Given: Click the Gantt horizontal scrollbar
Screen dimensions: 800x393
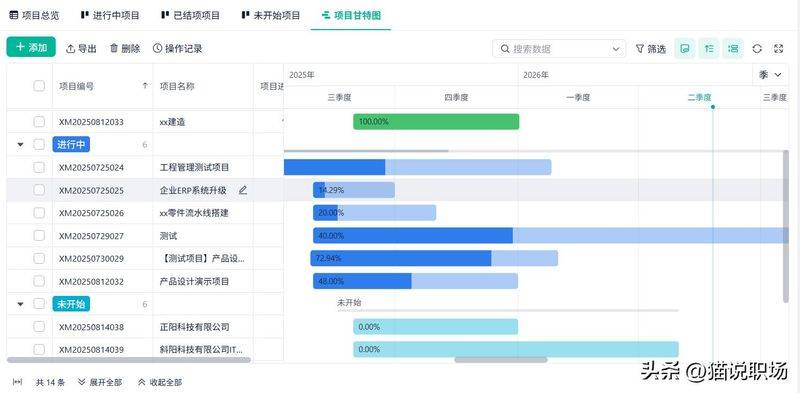Looking at the screenshot, I should pyautogui.click(x=501, y=360).
